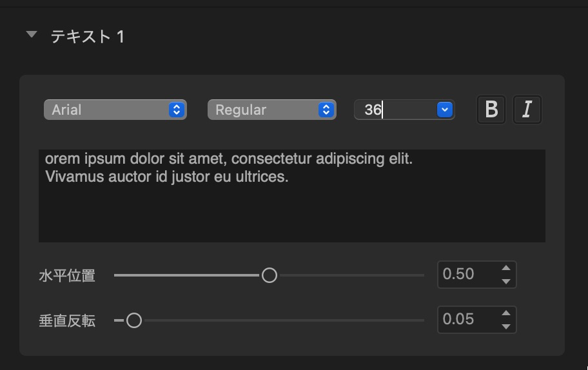Toggle Bold text formatting
The width and height of the screenshot is (588, 370).
click(491, 110)
